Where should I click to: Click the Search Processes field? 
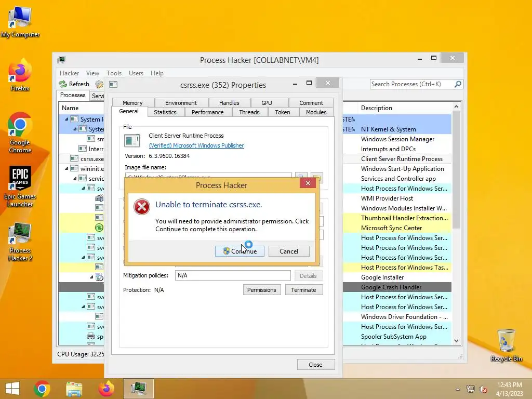412,84
